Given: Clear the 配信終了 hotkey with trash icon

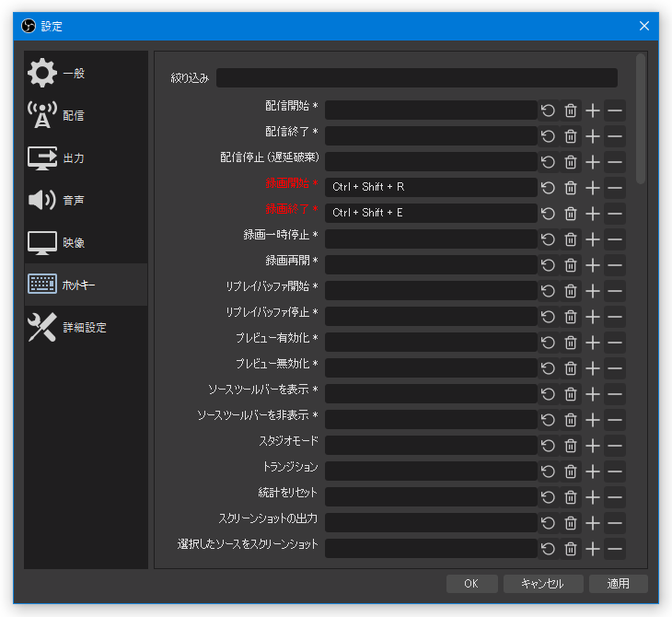Looking at the screenshot, I should [571, 136].
